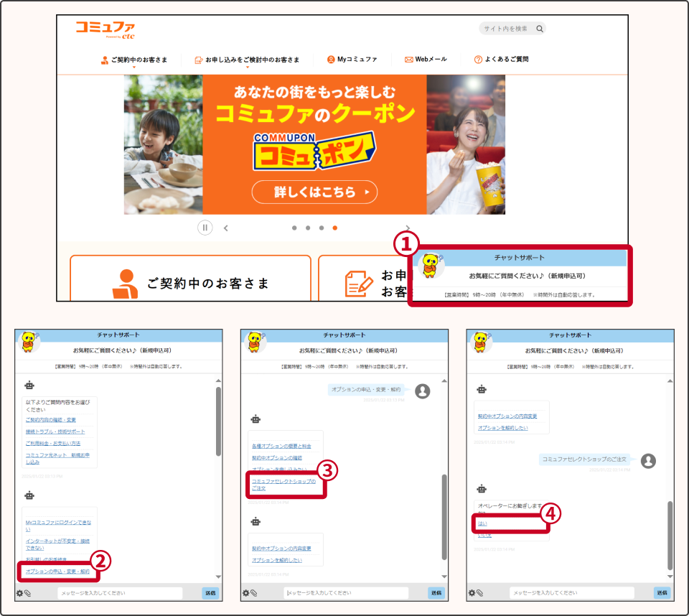Select the third carousel dot indicator

322,228
